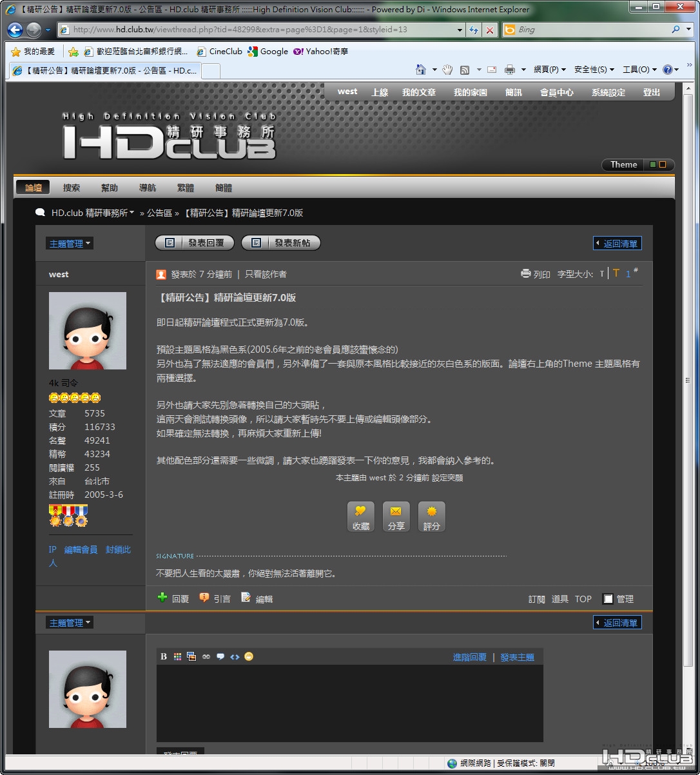This screenshot has height=775, width=700.
Task: Select the 論壇 navigation tab
Action: pyautogui.click(x=34, y=188)
